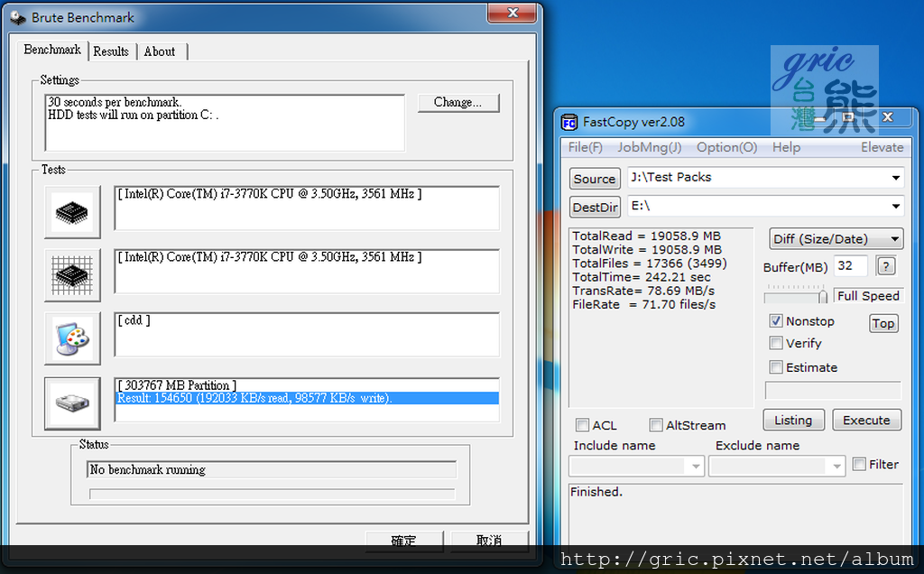Expand the Source path dropdown arrow
Image resolution: width=924 pixels, height=574 pixels.
[x=895, y=178]
